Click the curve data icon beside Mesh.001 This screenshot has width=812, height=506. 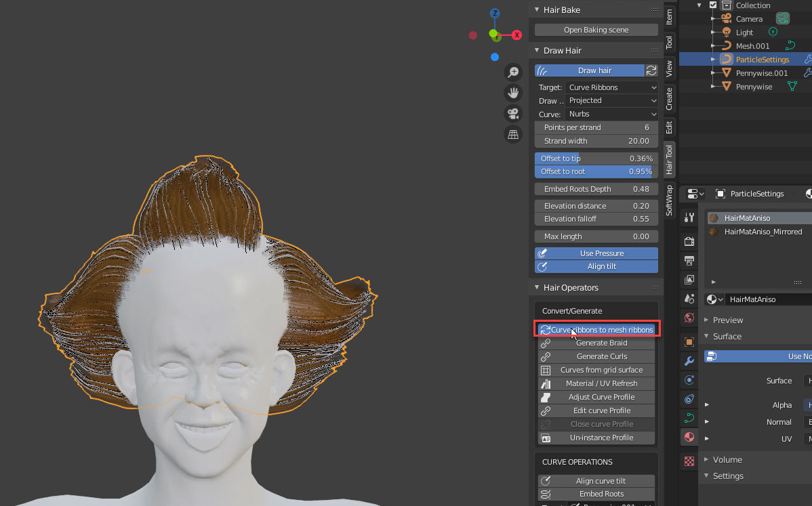tap(790, 45)
